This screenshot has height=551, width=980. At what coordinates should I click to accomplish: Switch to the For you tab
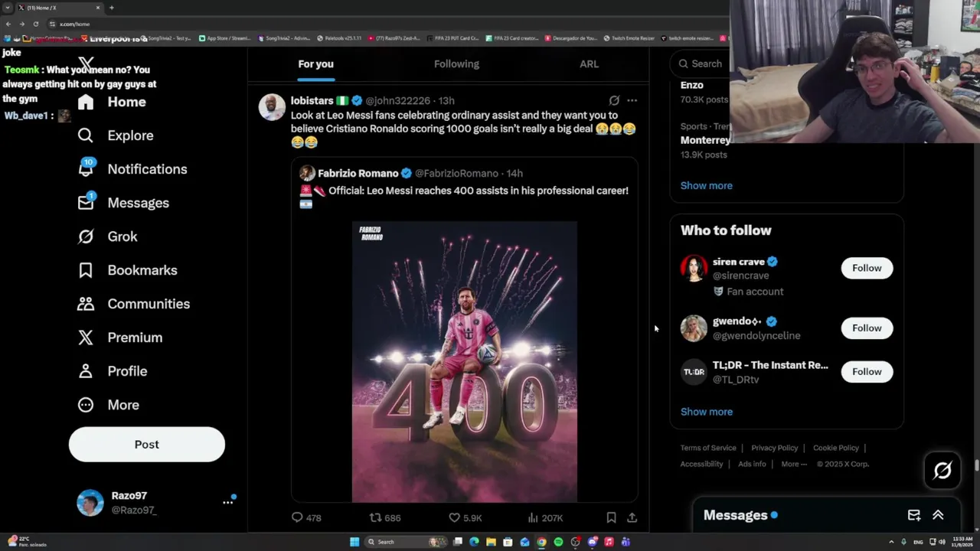click(x=315, y=64)
